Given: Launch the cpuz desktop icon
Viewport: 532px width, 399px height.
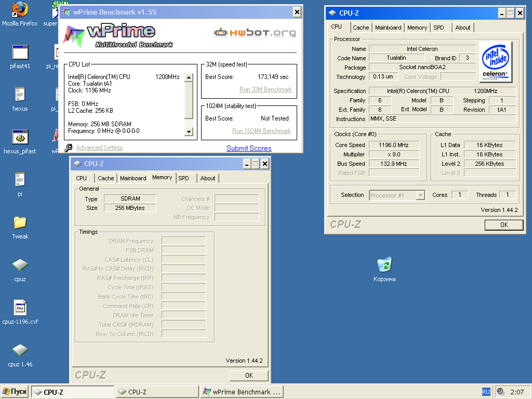Looking at the screenshot, I should point(20,270).
